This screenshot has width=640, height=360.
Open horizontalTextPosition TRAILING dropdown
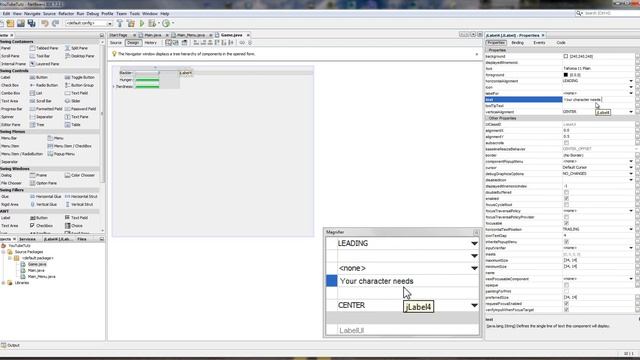pyautogui.click(x=631, y=229)
